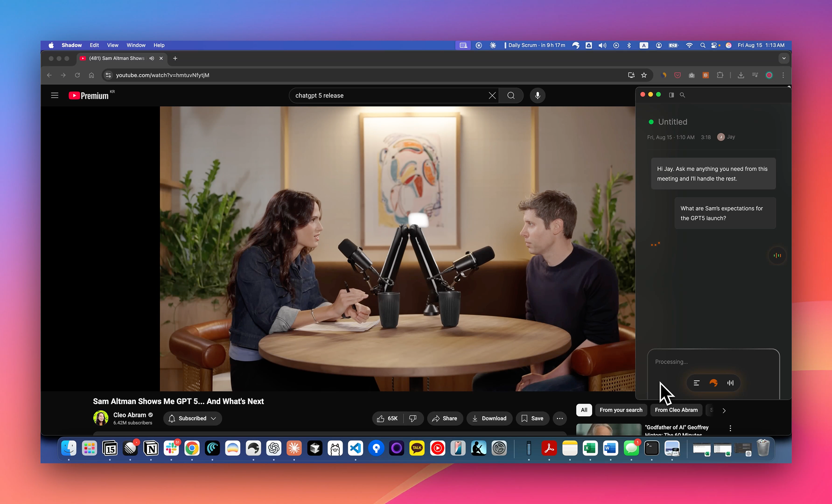Viewport: 832px width, 504px height.
Task: Go to YouTube Premium home logo
Action: (89, 96)
